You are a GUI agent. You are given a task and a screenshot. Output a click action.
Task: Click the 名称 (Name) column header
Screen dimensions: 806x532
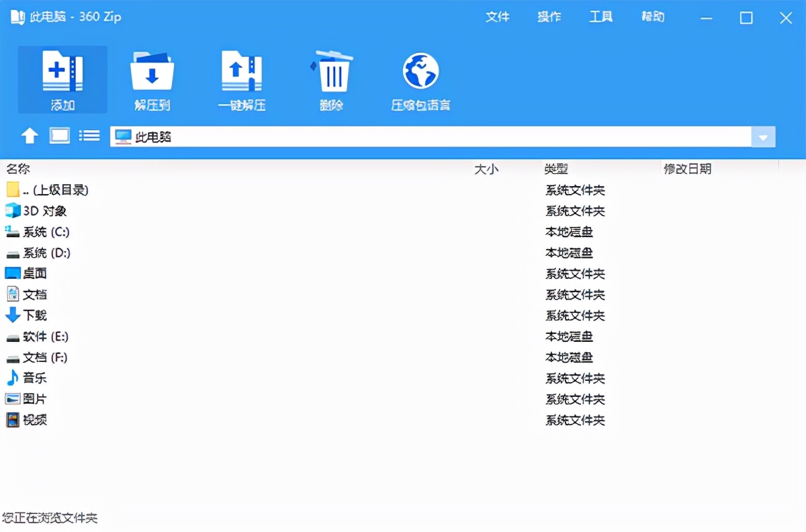[x=16, y=169]
